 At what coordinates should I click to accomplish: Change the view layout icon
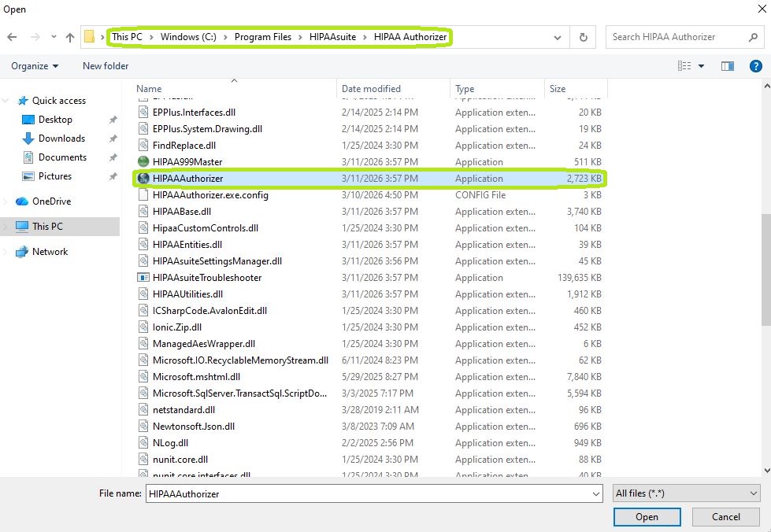coord(684,66)
